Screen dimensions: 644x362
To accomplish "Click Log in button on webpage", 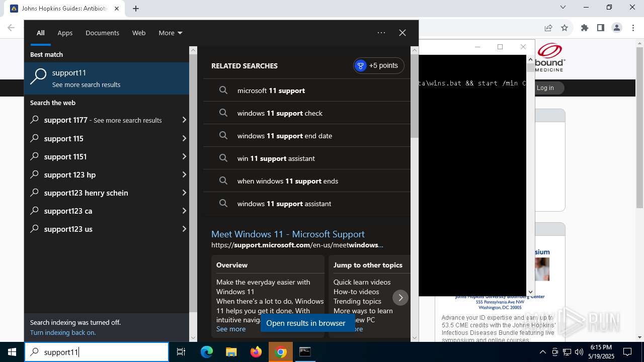I will point(545,88).
